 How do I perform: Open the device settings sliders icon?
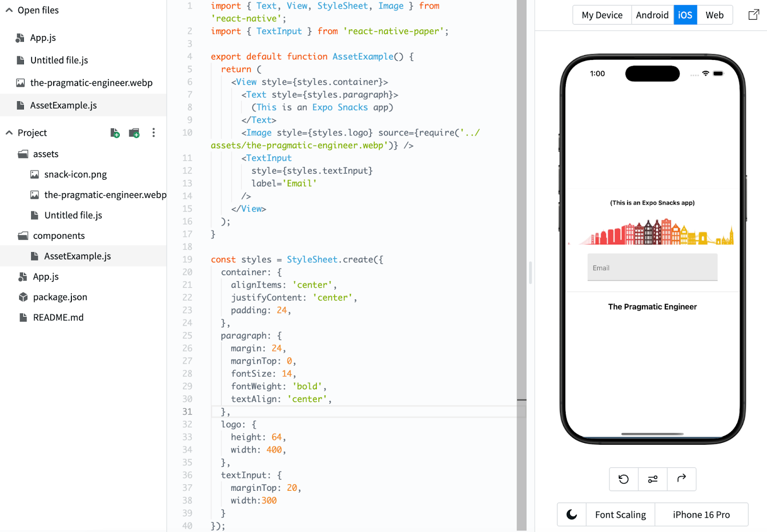[652, 479]
